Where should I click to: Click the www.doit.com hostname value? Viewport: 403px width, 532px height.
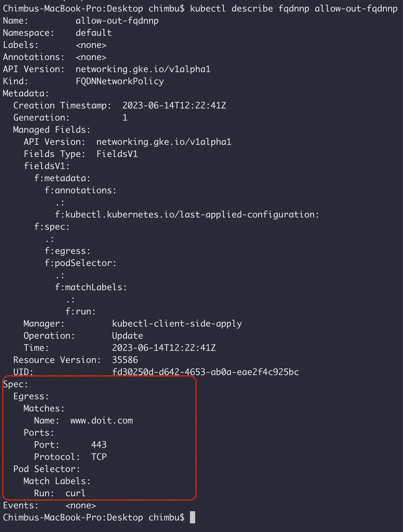pyautogui.click(x=102, y=421)
